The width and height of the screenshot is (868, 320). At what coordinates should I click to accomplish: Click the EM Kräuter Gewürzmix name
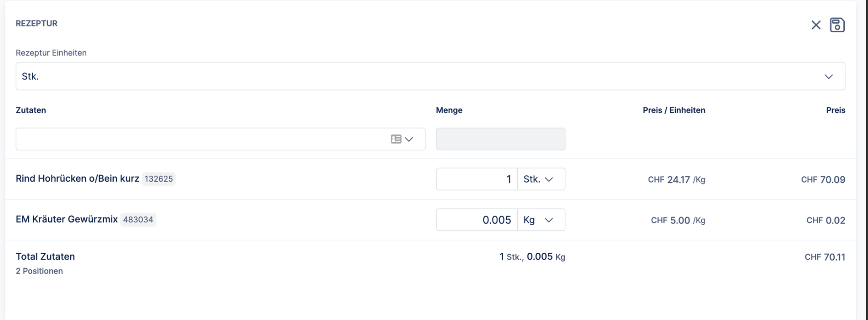pyautogui.click(x=66, y=219)
